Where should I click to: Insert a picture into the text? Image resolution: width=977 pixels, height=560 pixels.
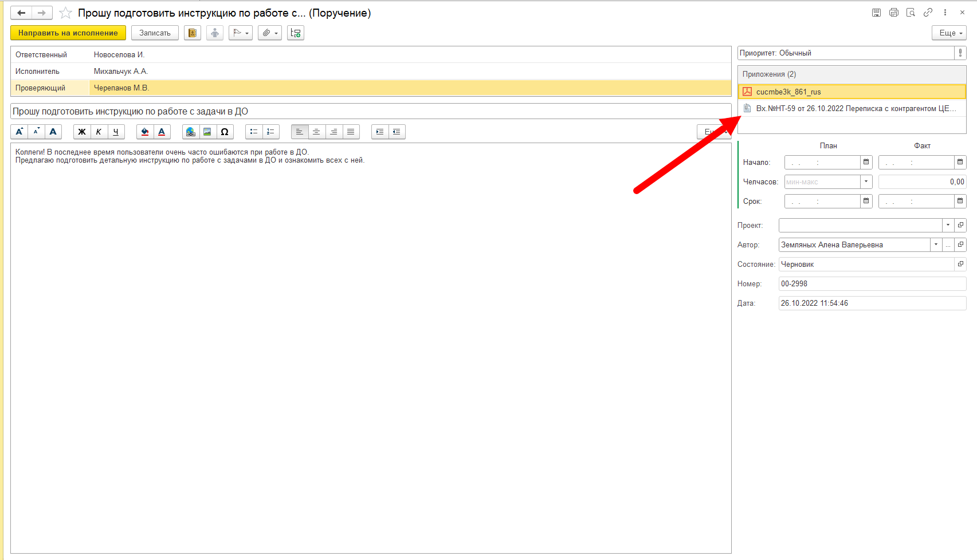tap(207, 132)
